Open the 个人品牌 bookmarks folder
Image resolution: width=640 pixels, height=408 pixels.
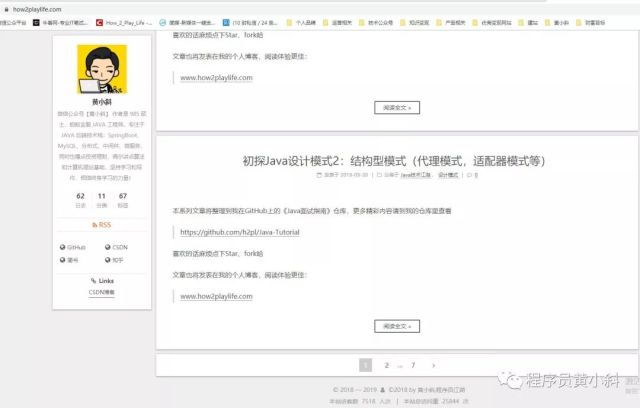point(301,22)
